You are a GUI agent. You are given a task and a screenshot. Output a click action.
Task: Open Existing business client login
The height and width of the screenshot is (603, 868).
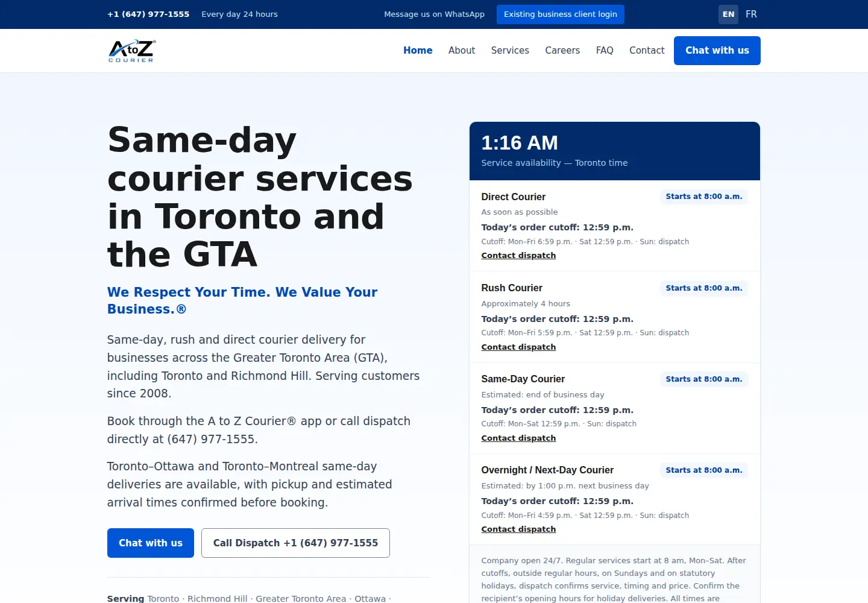[561, 14]
